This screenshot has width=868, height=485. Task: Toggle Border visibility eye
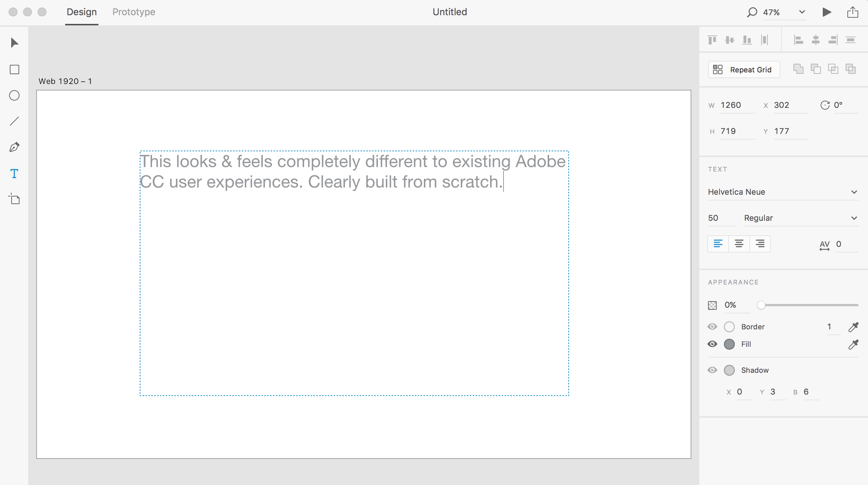712,327
